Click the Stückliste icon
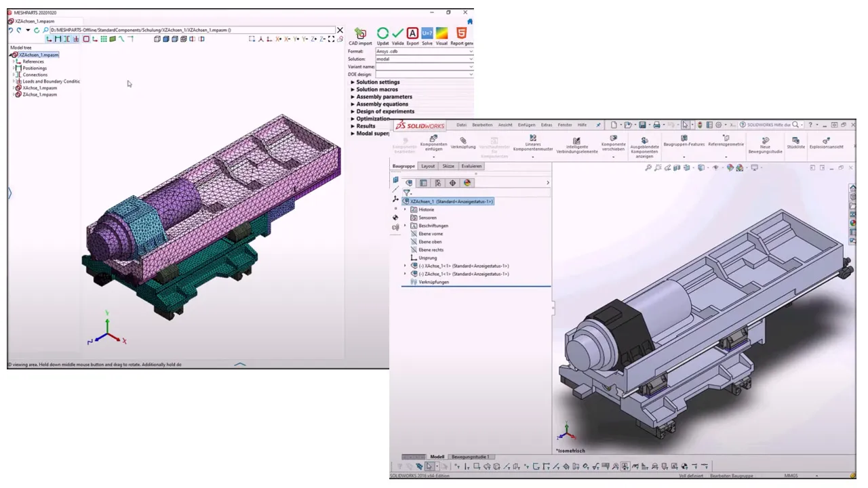Screen dimensions: 868x488 [795, 142]
